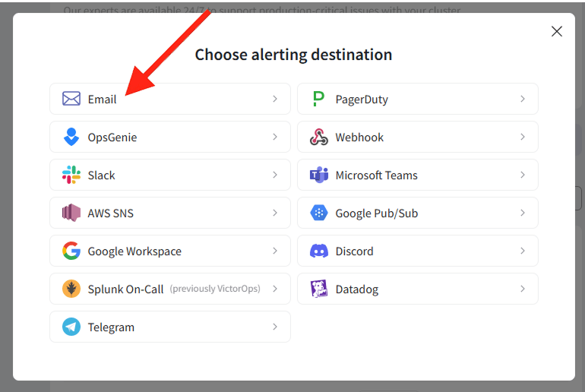
Task: Open the Microsoft Teams chevron arrow
Action: click(x=523, y=175)
